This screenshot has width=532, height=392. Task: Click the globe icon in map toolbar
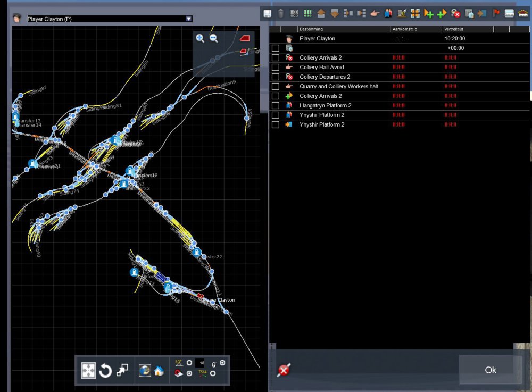click(x=144, y=371)
